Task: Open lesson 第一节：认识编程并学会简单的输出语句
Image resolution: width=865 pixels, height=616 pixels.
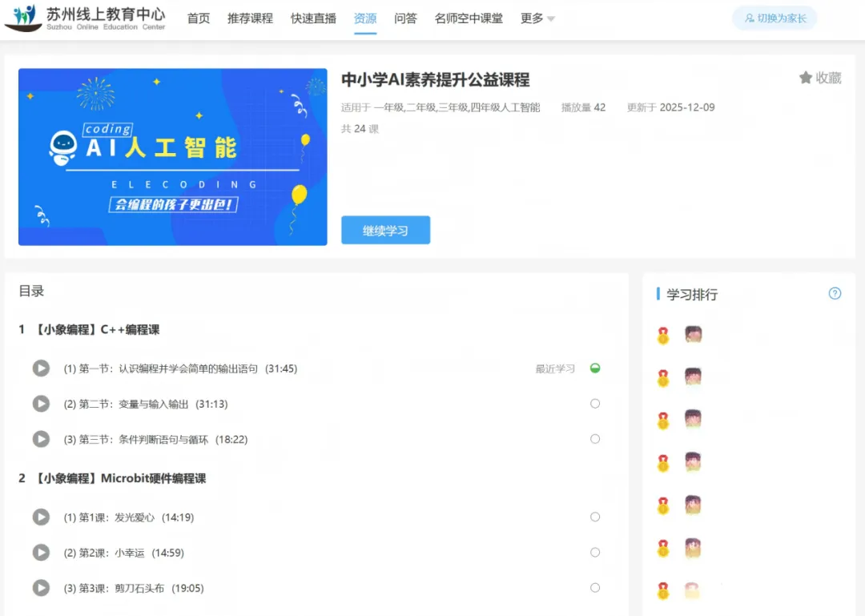Action: point(180,368)
